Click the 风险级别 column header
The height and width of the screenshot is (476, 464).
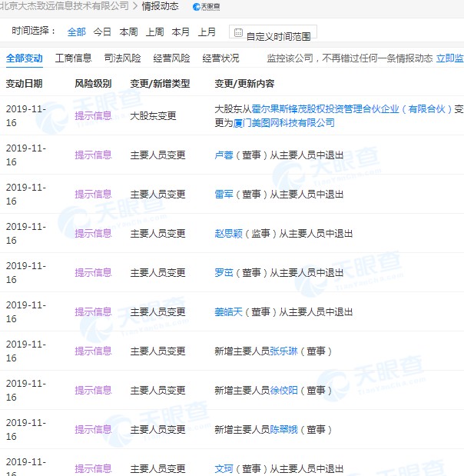click(x=93, y=84)
